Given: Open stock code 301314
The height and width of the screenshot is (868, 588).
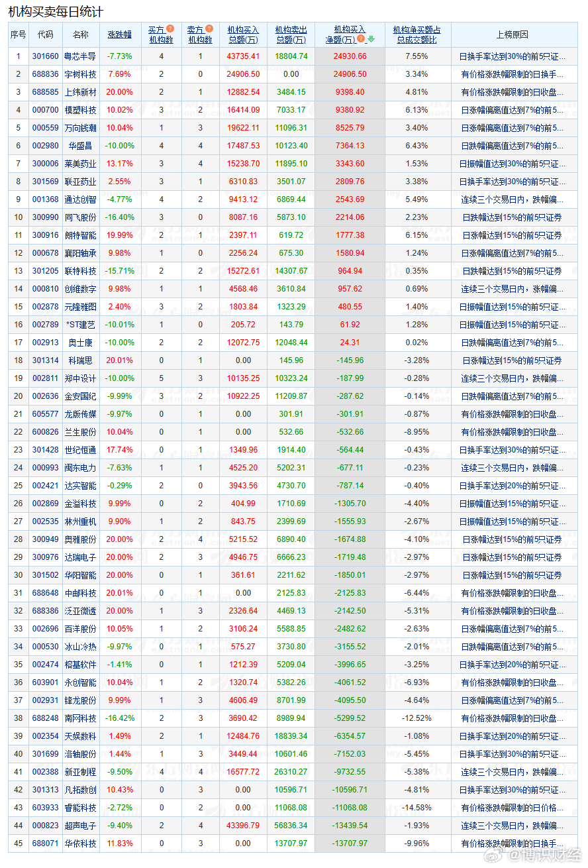Looking at the screenshot, I should coord(46,360).
